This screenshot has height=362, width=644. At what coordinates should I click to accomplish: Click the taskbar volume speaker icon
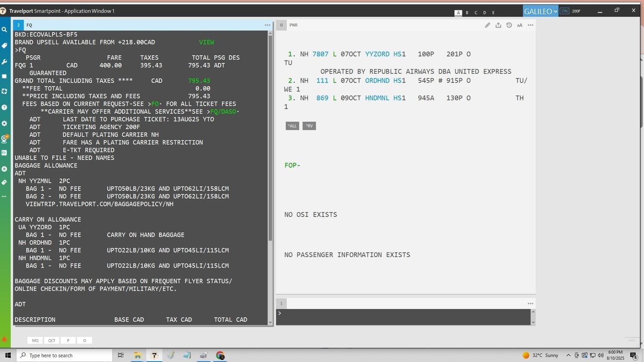(x=601, y=356)
